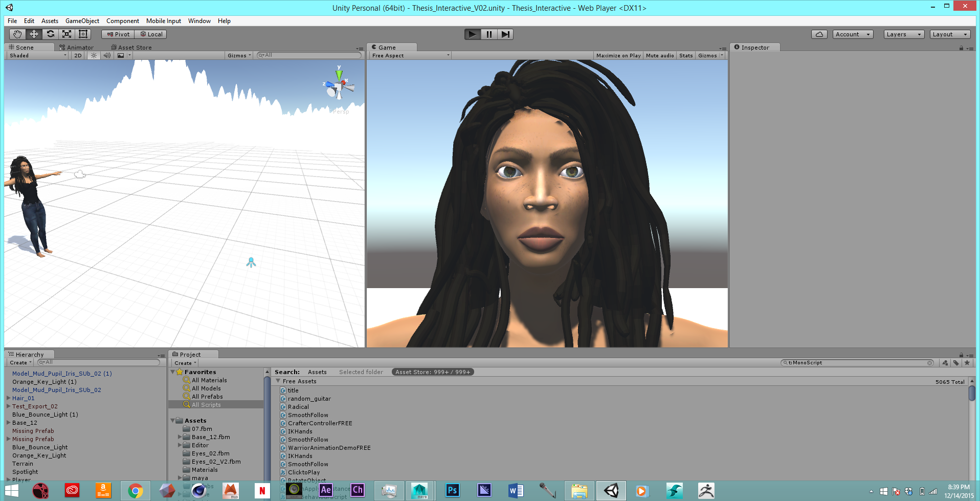Click the Pause button
The height and width of the screenshot is (501, 980).
[489, 34]
